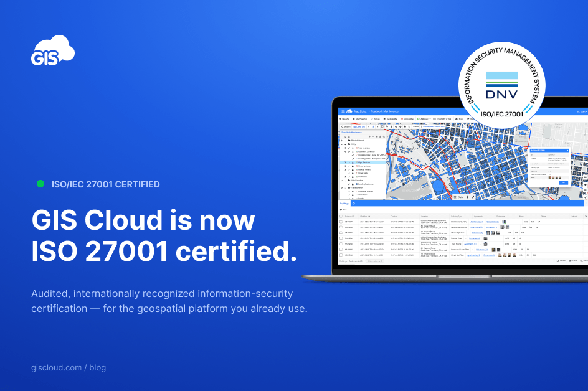Click the Hidden columns pill below the table
The width and height of the screenshot is (588, 391).
(x=374, y=261)
